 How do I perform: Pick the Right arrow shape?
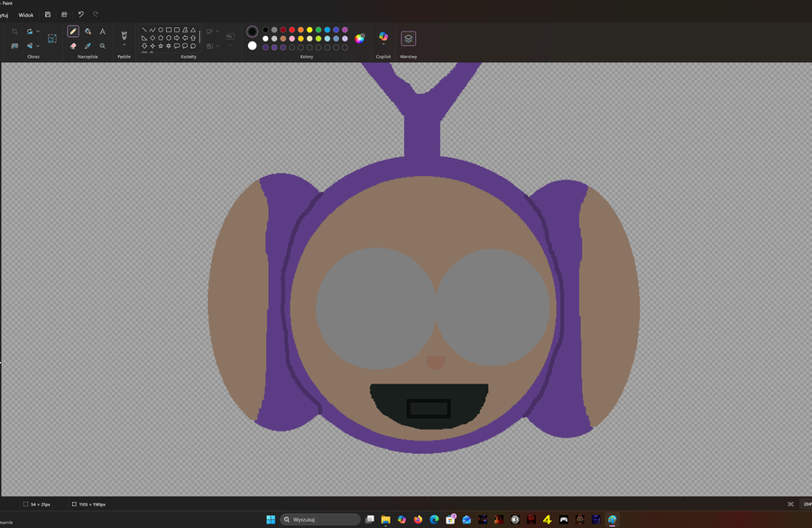pyautogui.click(x=177, y=38)
